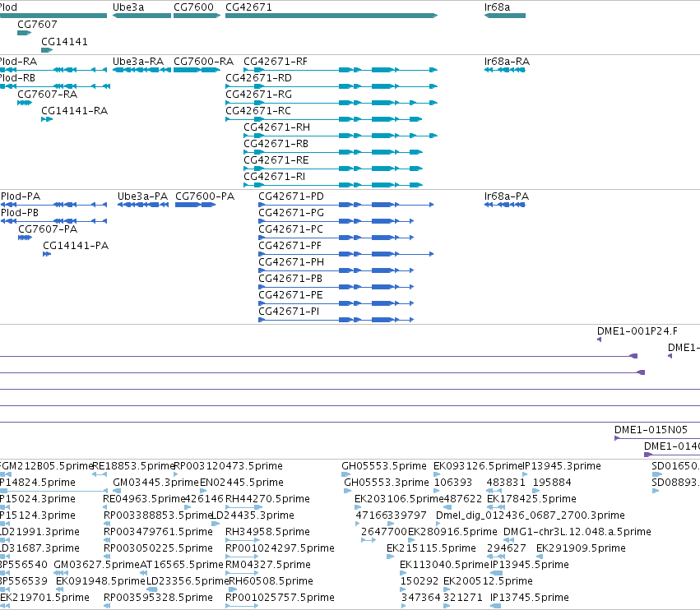Click the CG7607-PA protein label
The image size is (700, 610).
[48, 230]
